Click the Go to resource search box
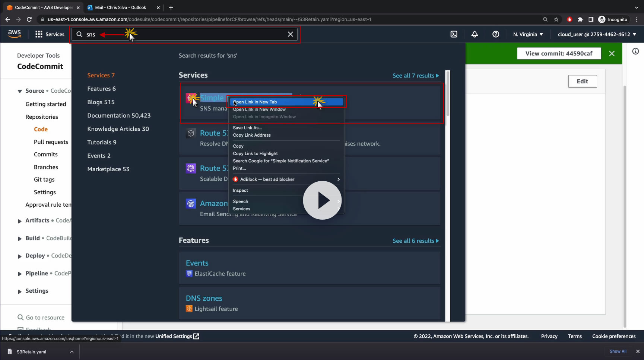Image resolution: width=644 pixels, height=360 pixels. tap(41, 318)
